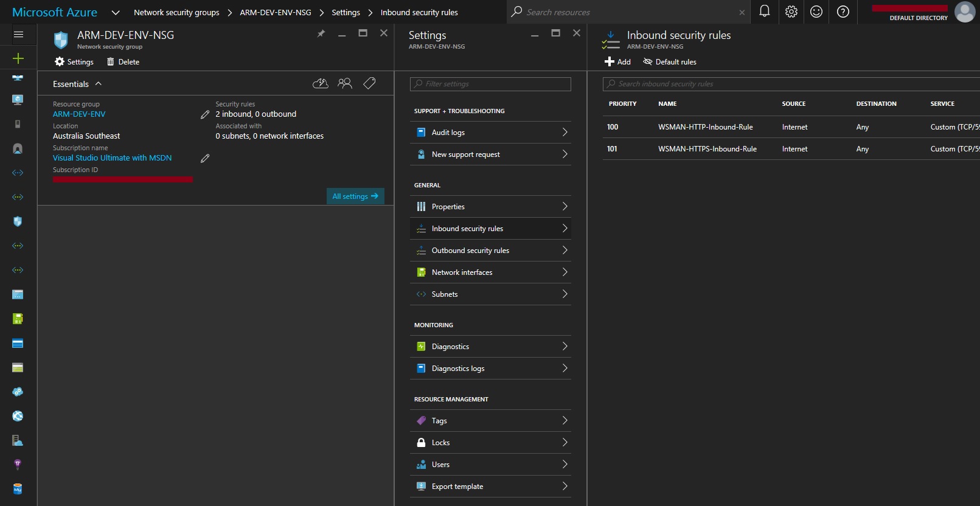
Task: Click the '2 inbound, 0 outbound' security rules text
Action: click(x=255, y=114)
